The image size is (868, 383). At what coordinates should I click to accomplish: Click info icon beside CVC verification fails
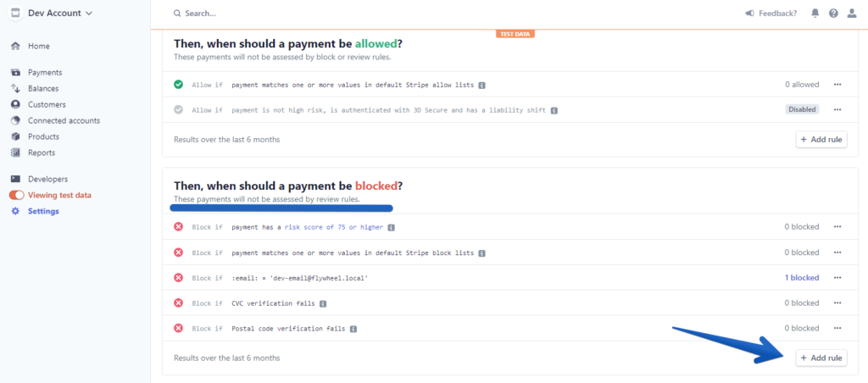[x=323, y=303]
